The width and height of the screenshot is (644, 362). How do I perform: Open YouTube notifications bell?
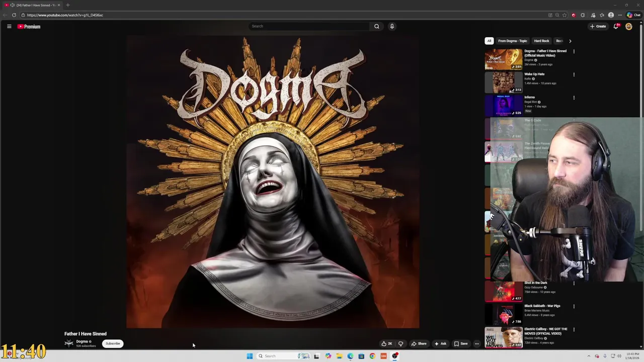(x=616, y=26)
